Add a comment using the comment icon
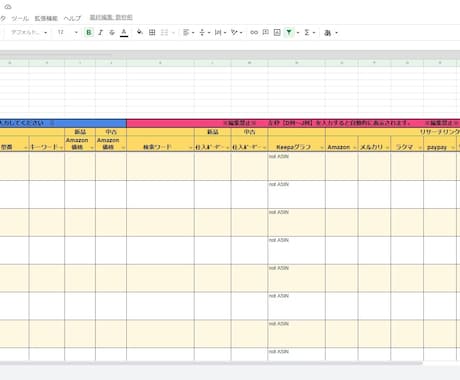This screenshot has height=380, width=460. click(x=266, y=32)
